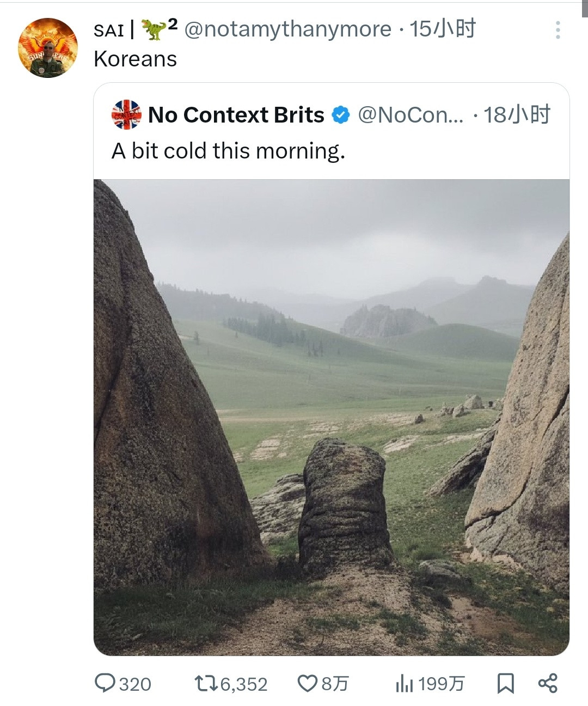Click the verified badge next to No Context Brits

pyautogui.click(x=340, y=114)
